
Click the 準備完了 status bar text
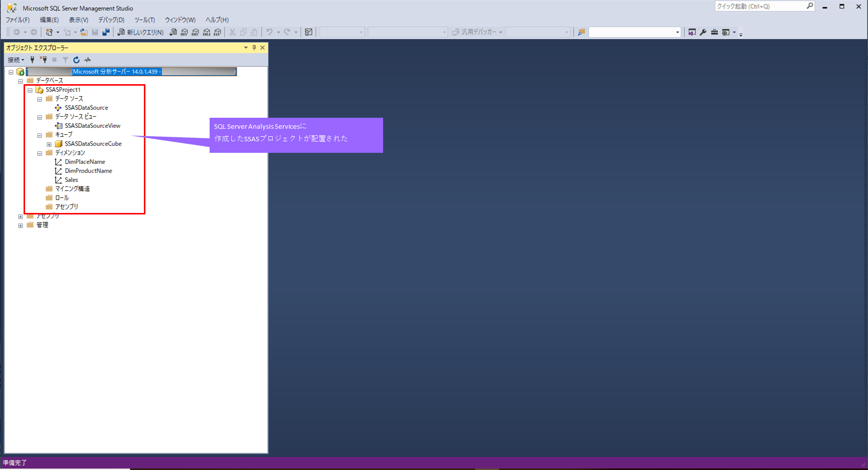coord(15,463)
